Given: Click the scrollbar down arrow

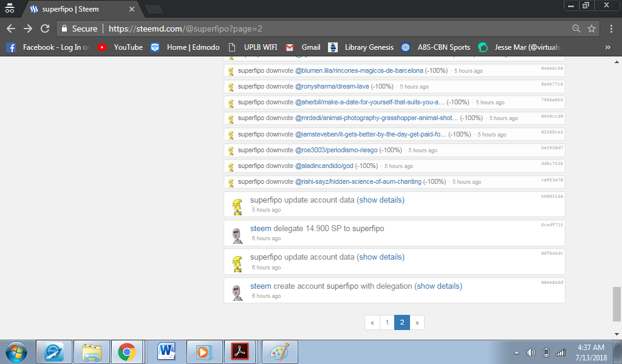Looking at the screenshot, I should point(617,334).
